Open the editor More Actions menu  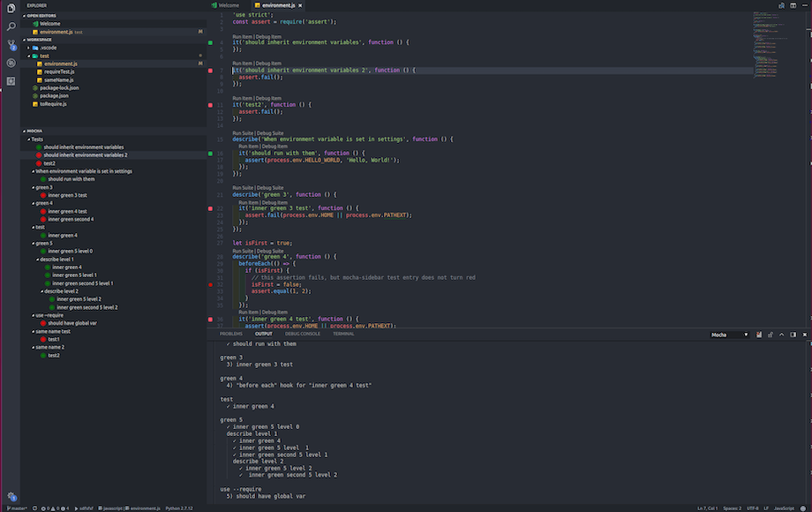click(803, 5)
